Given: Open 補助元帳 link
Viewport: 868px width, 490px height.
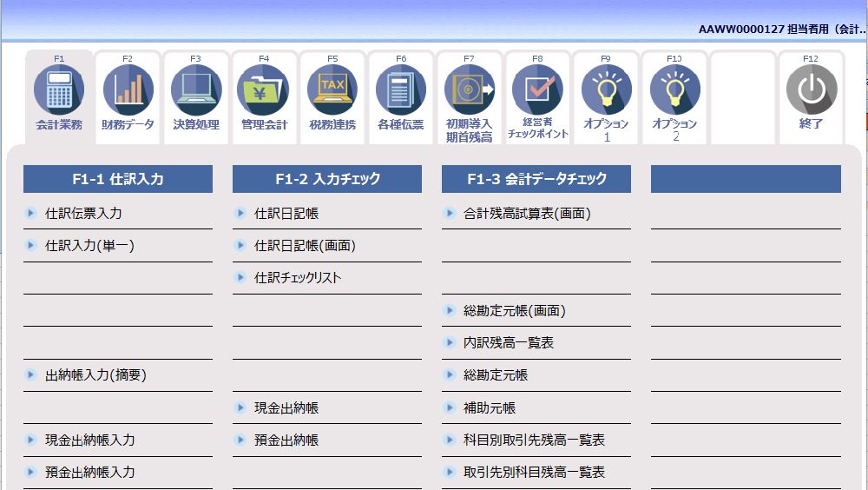Looking at the screenshot, I should (490, 408).
